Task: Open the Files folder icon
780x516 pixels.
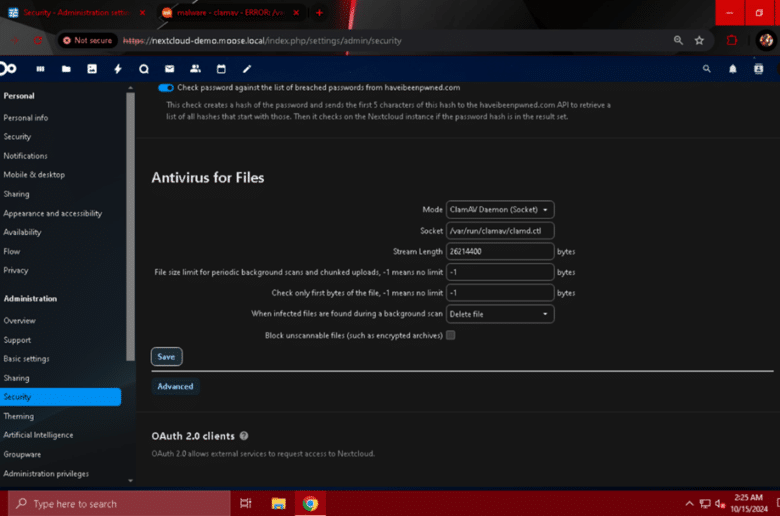Action: pos(66,69)
